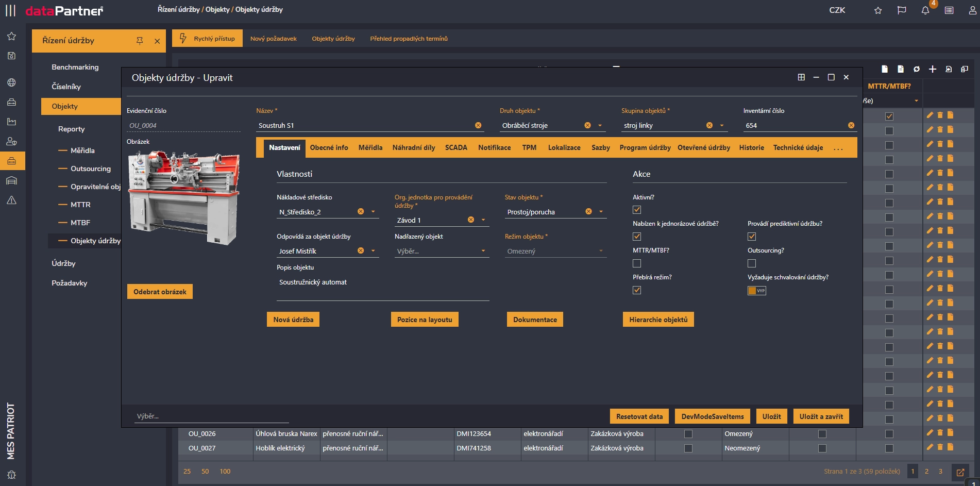Enable the MTTR/MTBF? checkbox
The image size is (980, 486).
point(637,263)
